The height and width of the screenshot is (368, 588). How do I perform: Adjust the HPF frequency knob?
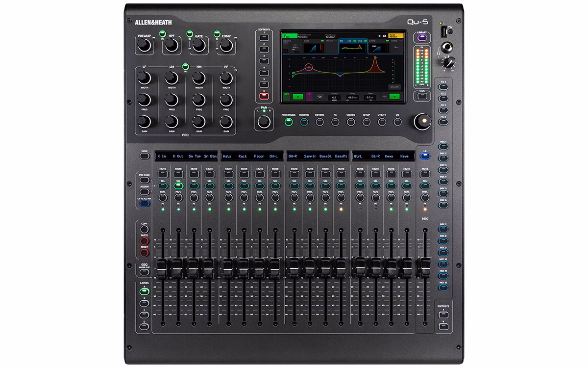coord(171,46)
